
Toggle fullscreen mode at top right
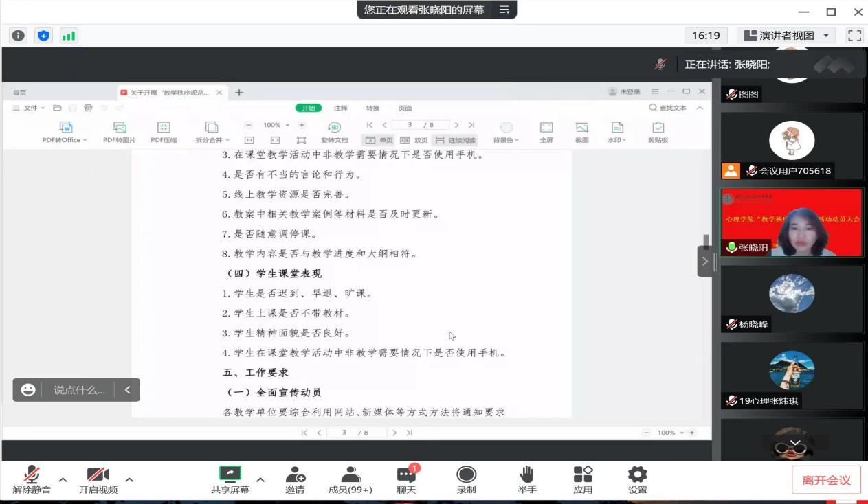[x=854, y=36]
